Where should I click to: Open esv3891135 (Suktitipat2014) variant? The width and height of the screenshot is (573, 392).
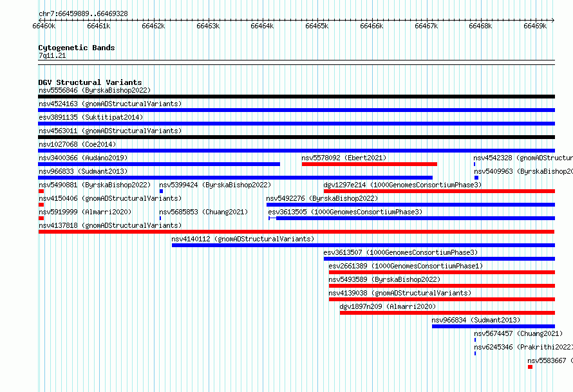[91, 117]
